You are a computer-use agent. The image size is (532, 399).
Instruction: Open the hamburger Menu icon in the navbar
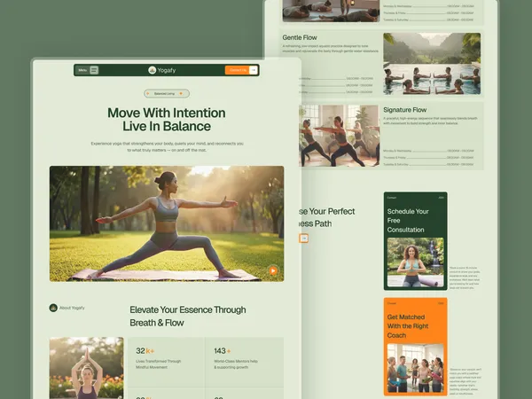point(94,70)
